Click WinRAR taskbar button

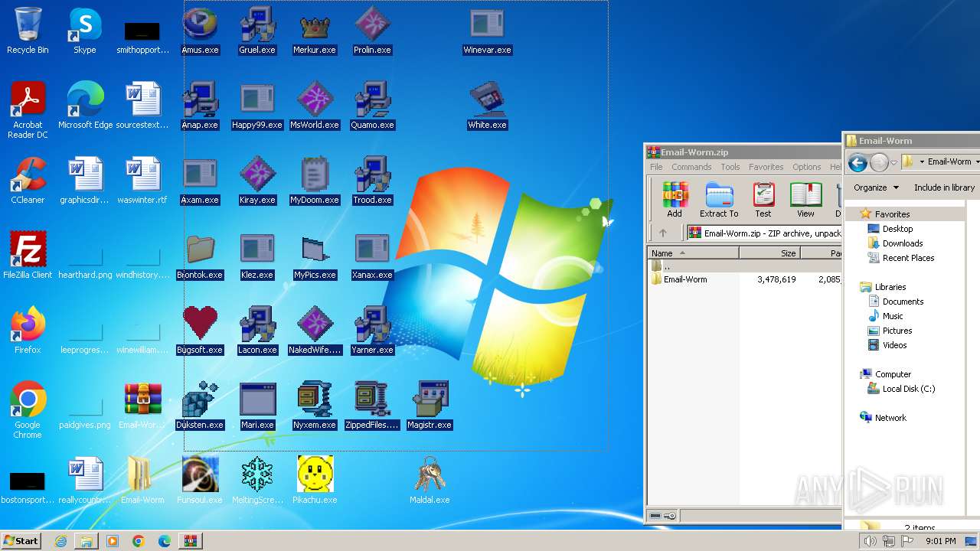click(x=190, y=541)
